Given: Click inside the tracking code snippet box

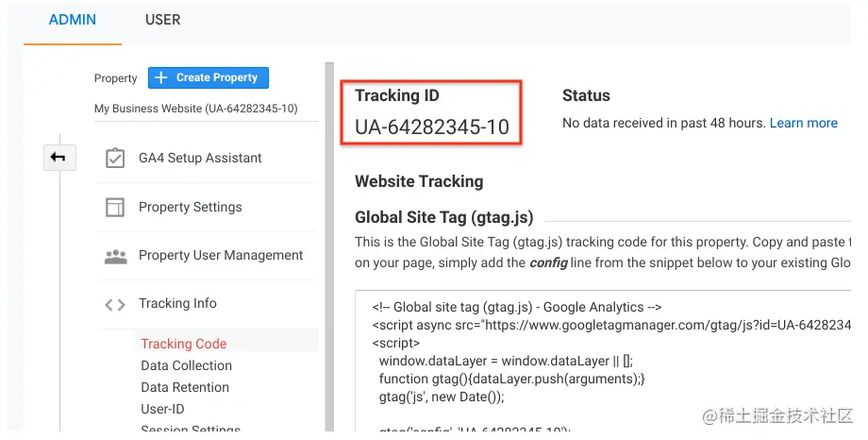Looking at the screenshot, I should (603, 360).
